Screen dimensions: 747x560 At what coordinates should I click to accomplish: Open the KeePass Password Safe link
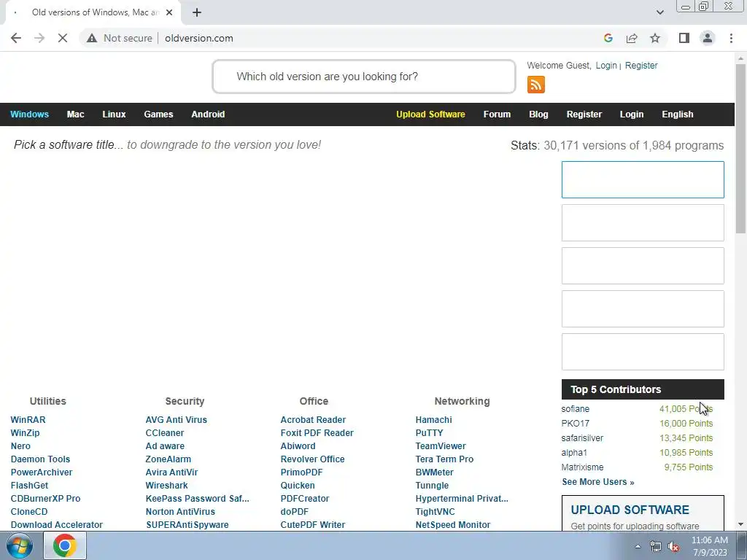pos(197,499)
